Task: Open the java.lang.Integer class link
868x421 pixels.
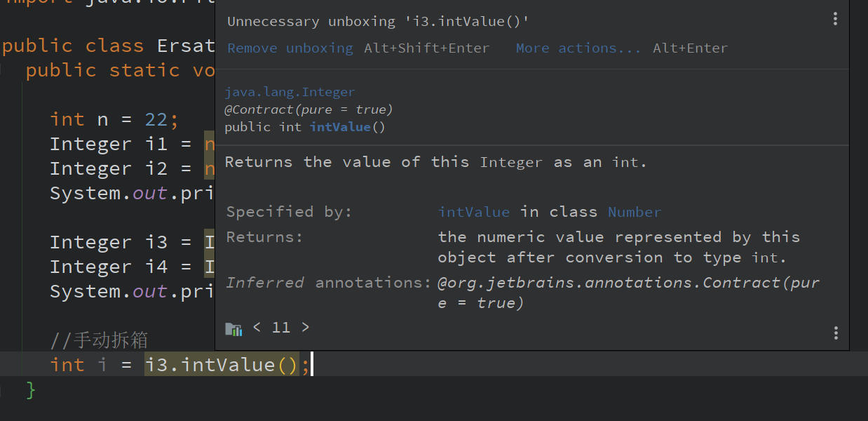Action: coord(290,92)
